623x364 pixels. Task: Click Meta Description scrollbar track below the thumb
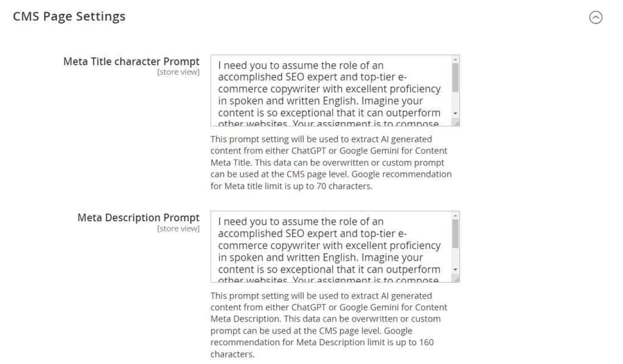click(x=455, y=256)
